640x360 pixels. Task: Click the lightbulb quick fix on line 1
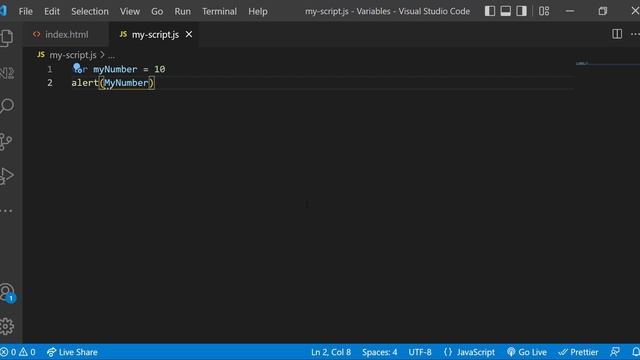(77, 67)
